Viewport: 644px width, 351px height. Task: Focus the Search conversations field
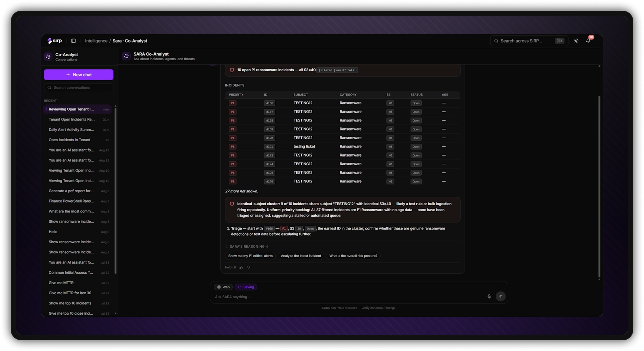click(x=78, y=88)
